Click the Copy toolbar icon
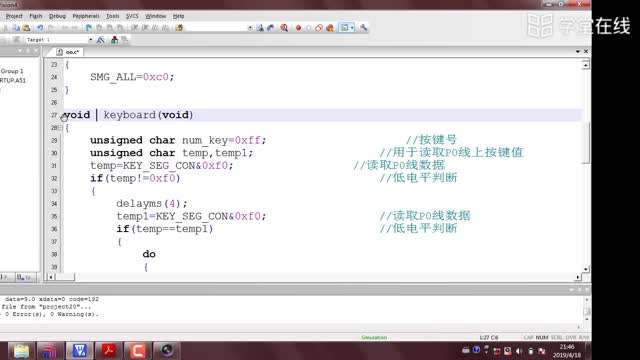640x360 pixels. tap(16, 28)
